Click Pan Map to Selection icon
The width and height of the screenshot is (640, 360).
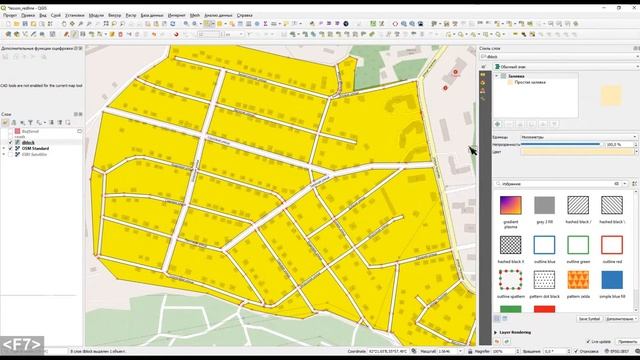[x=72, y=24]
